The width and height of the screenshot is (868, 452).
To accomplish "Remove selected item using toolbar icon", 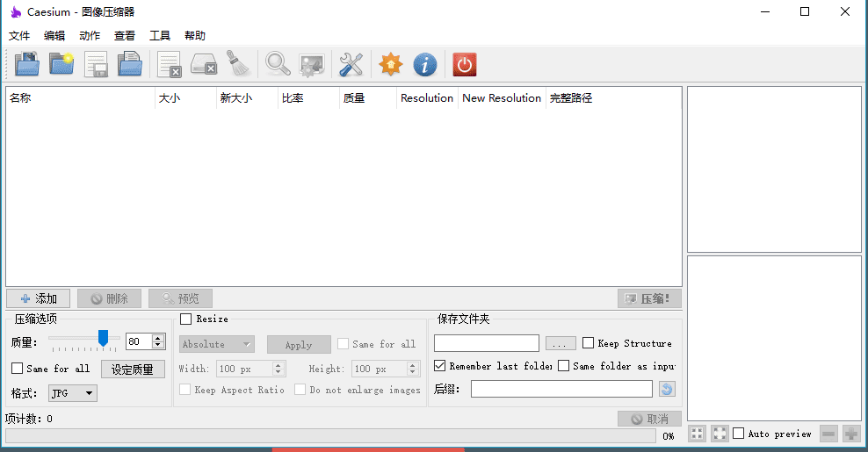I will [x=169, y=64].
